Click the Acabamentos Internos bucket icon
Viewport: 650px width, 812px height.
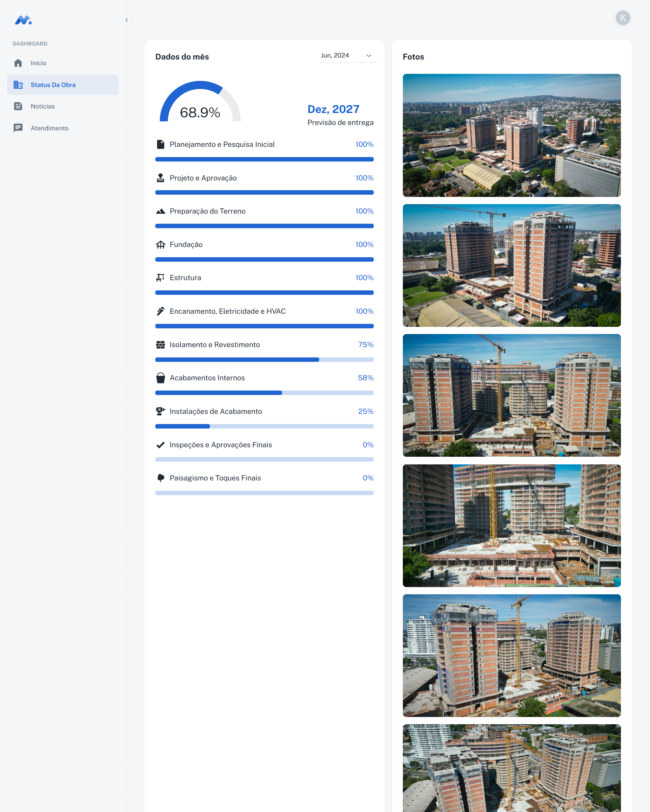click(x=160, y=378)
